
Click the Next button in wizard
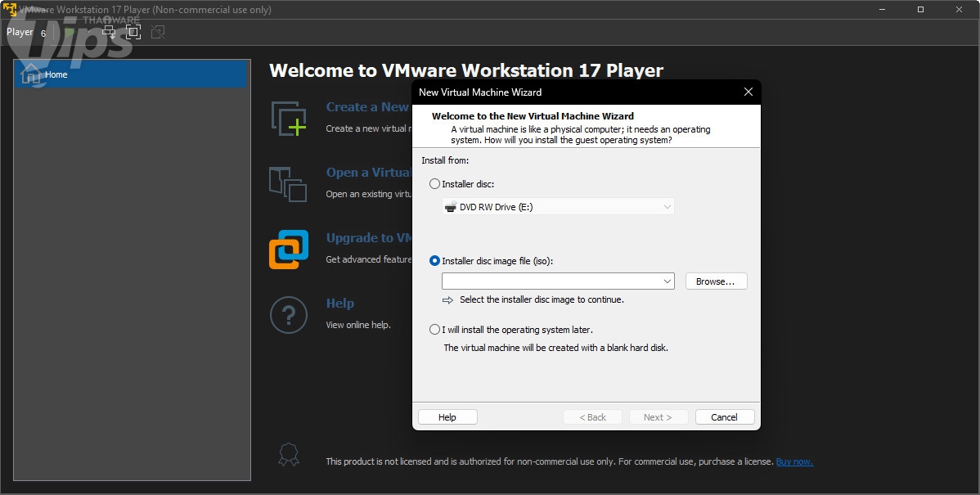tap(659, 417)
